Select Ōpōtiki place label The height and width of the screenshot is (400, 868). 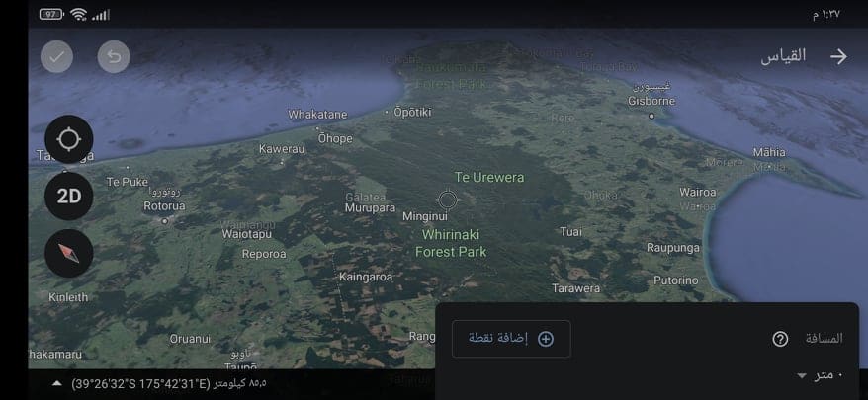point(412,112)
